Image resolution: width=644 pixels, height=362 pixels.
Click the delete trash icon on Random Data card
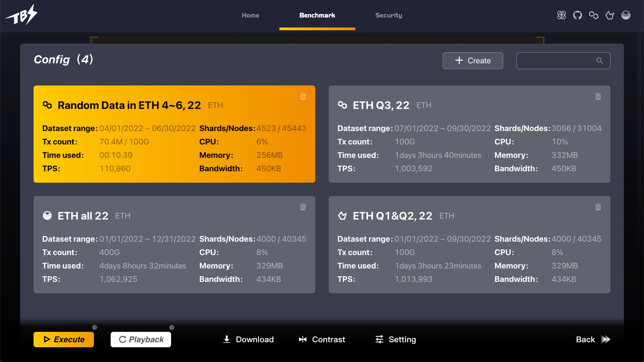(x=303, y=96)
